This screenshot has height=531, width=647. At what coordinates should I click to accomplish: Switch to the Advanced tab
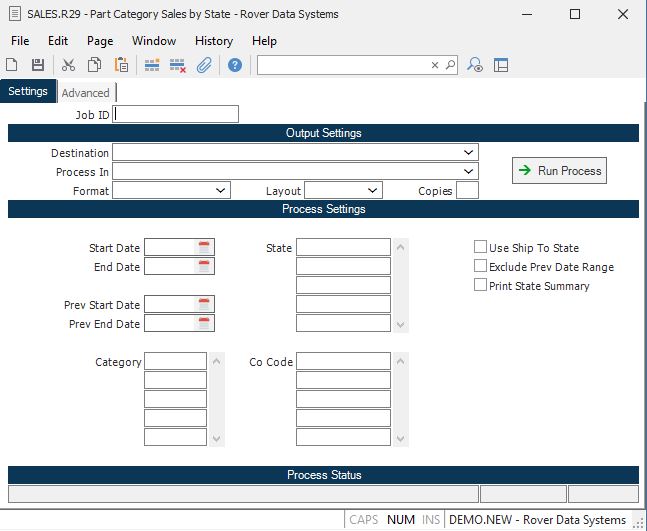85,93
